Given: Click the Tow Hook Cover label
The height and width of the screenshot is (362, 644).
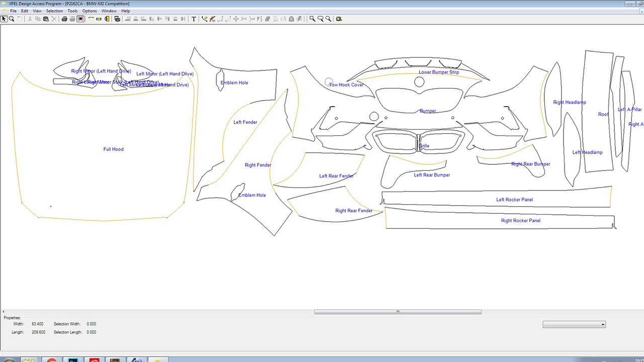Looking at the screenshot, I should (347, 85).
